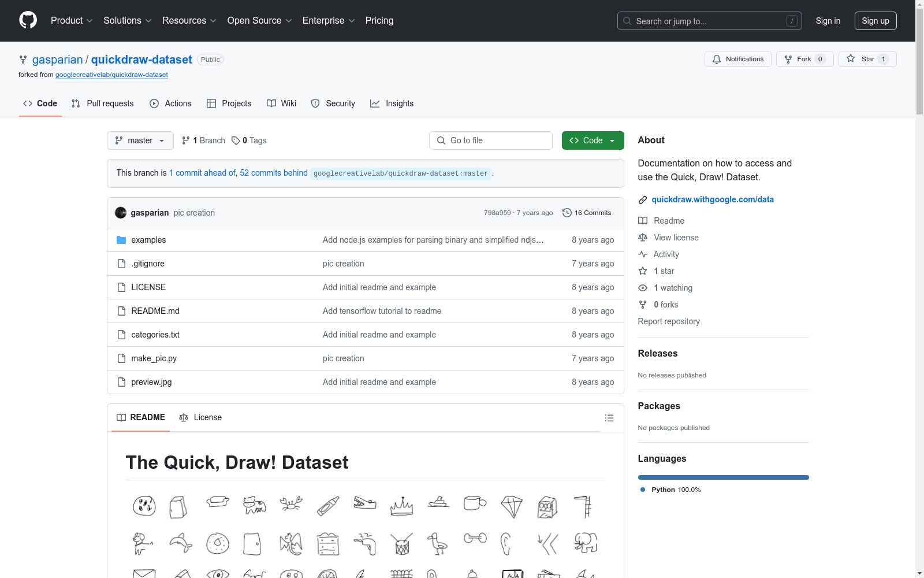This screenshot has width=924, height=578.
Task: Click the eye icon beside watching
Action: click(643, 288)
